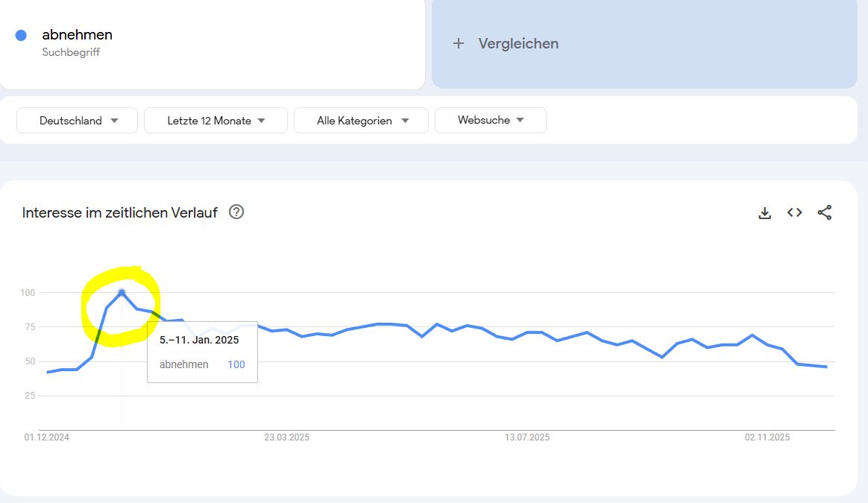Image resolution: width=868 pixels, height=503 pixels.
Task: Open the Deutschland region dropdown
Action: coord(76,120)
